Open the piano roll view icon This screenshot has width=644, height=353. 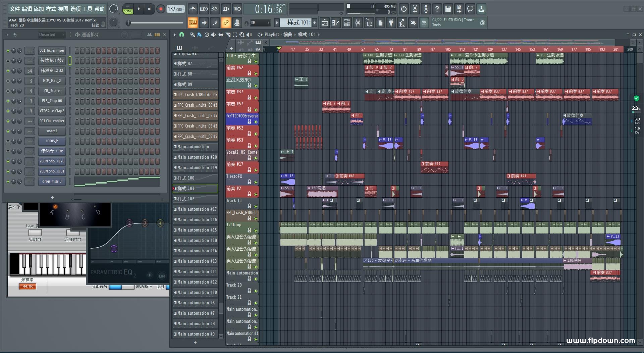coord(335,23)
